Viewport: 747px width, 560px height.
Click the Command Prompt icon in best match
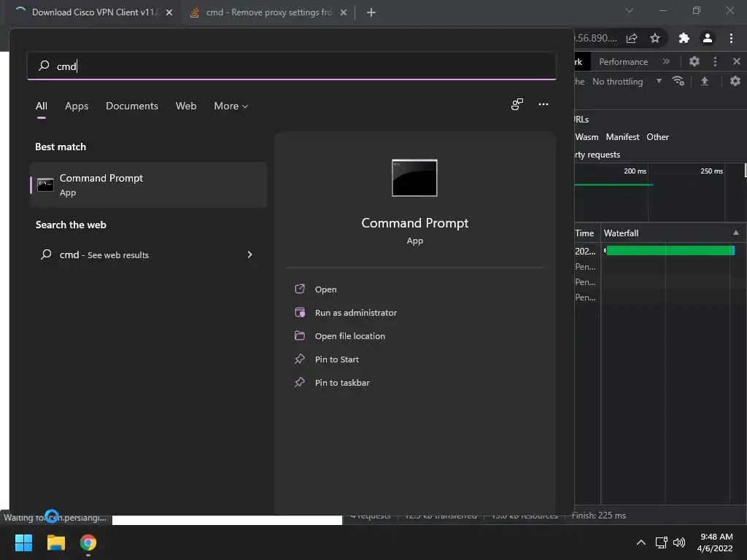(x=45, y=184)
